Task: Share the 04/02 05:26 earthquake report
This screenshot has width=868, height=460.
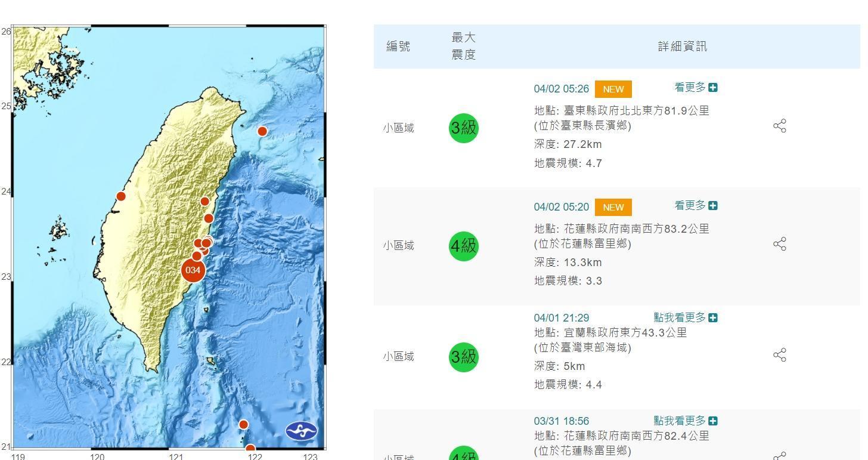Action: coord(780,126)
